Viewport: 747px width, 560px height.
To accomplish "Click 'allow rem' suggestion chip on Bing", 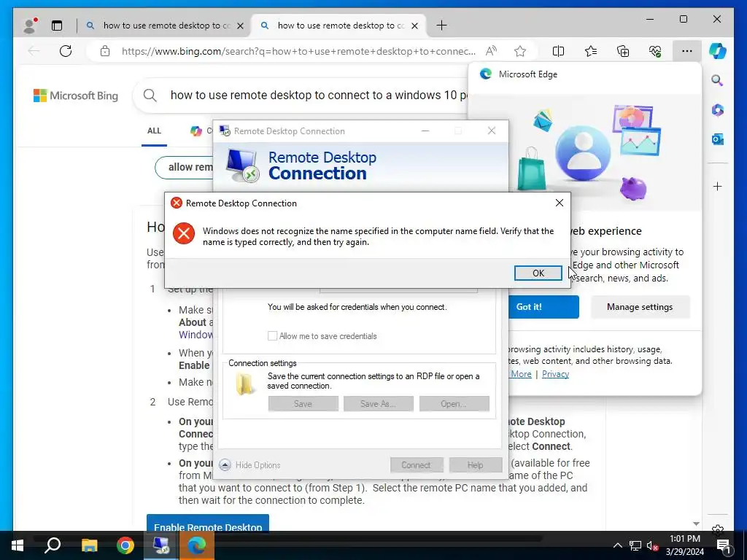I will [x=185, y=167].
